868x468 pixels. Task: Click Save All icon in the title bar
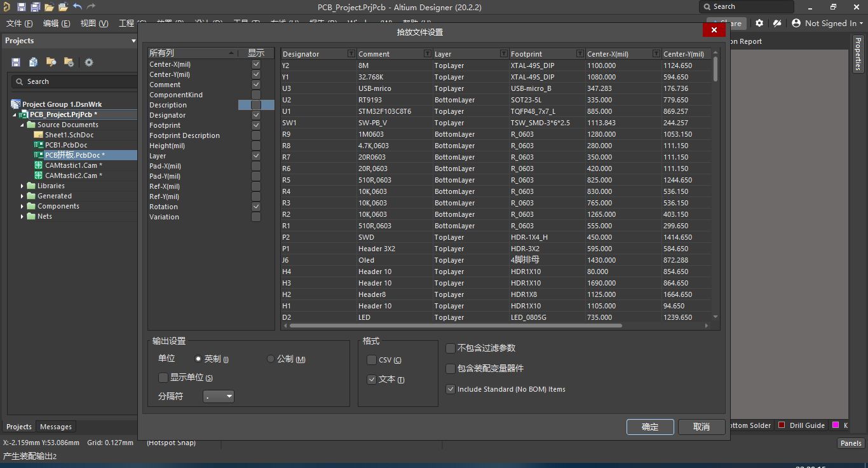click(x=35, y=7)
